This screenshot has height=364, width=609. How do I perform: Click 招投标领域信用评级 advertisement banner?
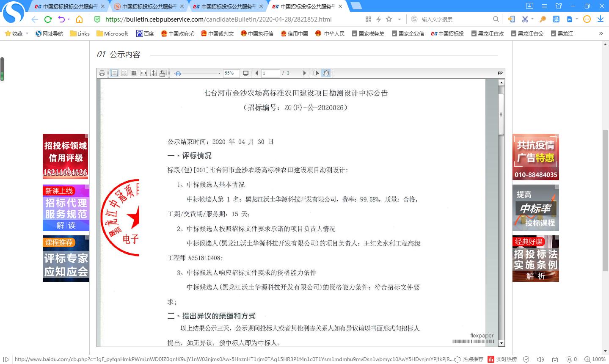pyautogui.click(x=66, y=156)
